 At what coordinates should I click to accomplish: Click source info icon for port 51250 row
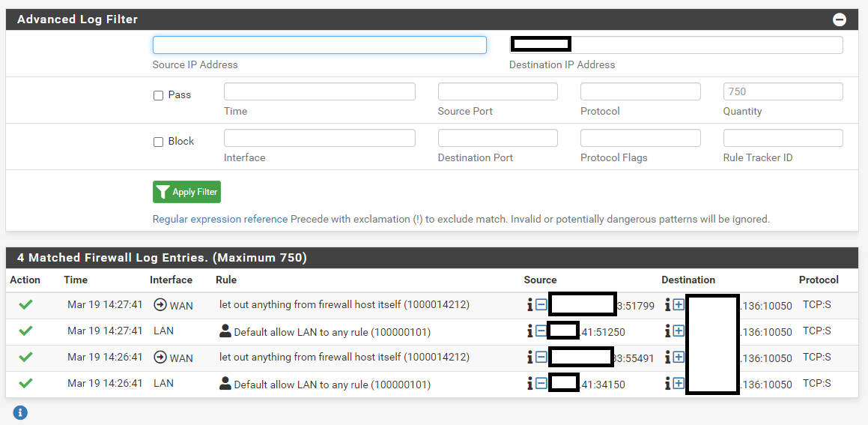pos(529,331)
